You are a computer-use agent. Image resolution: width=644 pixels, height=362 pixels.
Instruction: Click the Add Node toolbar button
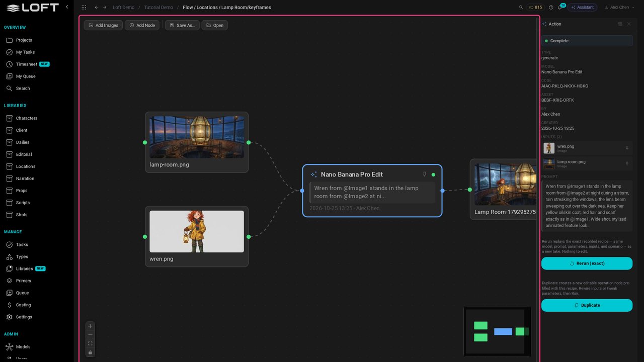tap(142, 25)
